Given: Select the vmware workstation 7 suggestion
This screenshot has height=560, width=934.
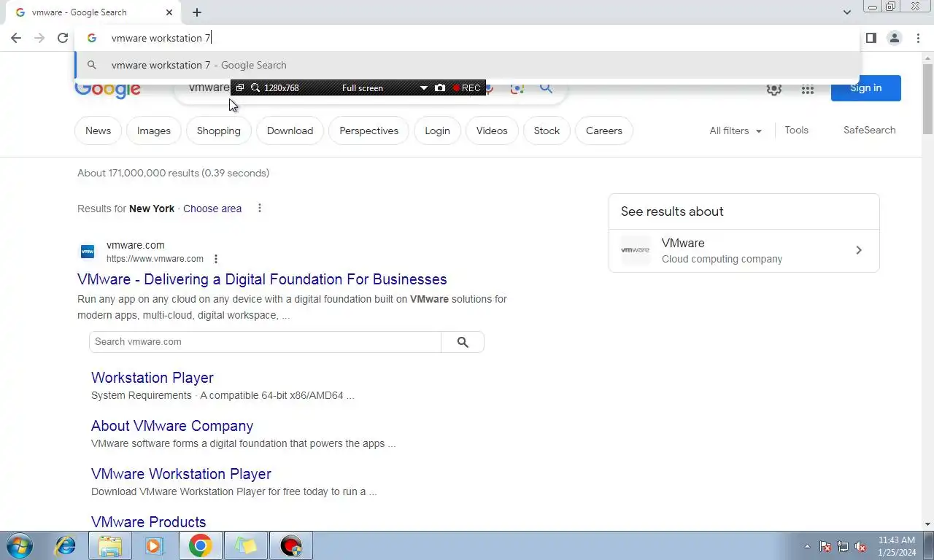Looking at the screenshot, I should pyautogui.click(x=467, y=65).
